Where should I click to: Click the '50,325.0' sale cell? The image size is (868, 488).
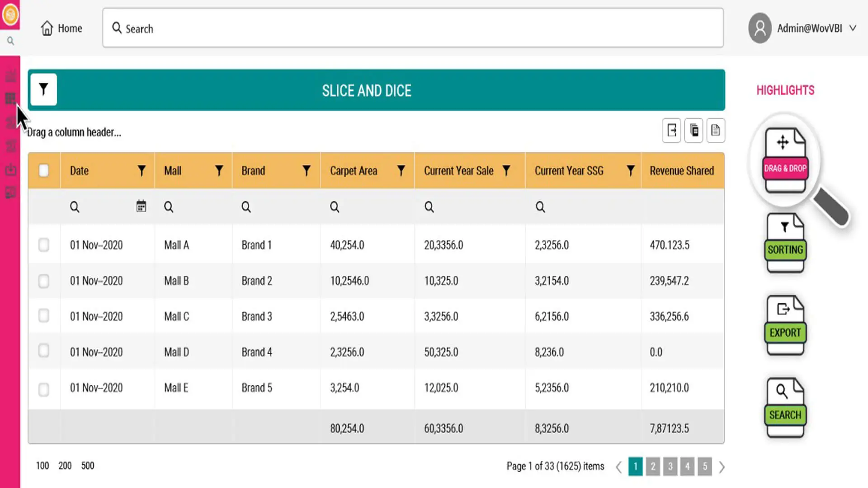point(441,352)
